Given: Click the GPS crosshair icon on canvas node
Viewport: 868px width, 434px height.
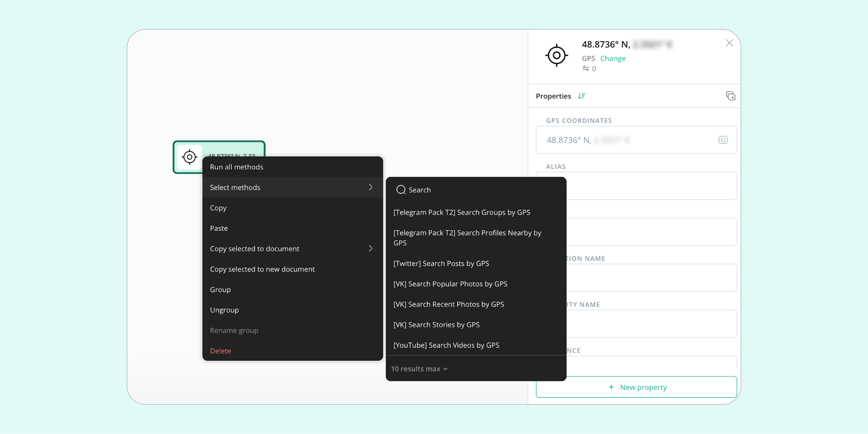Looking at the screenshot, I should click(x=189, y=157).
